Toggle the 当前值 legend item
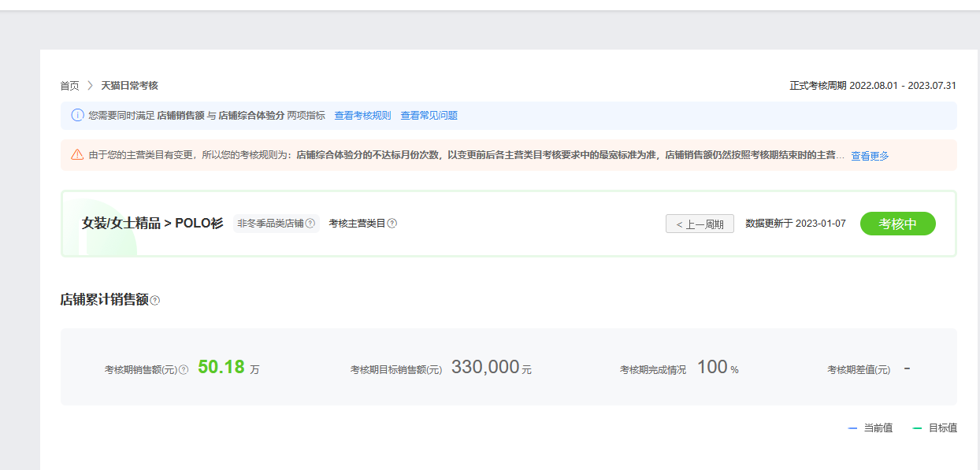 pos(870,428)
